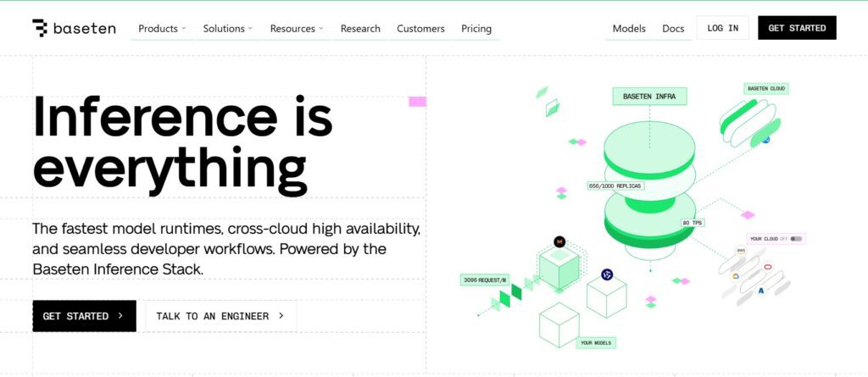Toggle the YOUR CLOUD switch
This screenshot has width=868, height=377.
click(x=796, y=239)
